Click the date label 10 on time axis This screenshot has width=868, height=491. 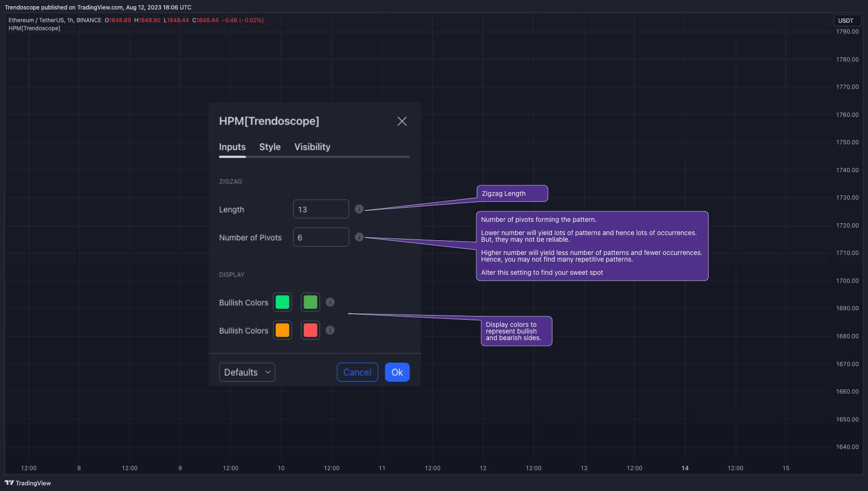coord(281,468)
